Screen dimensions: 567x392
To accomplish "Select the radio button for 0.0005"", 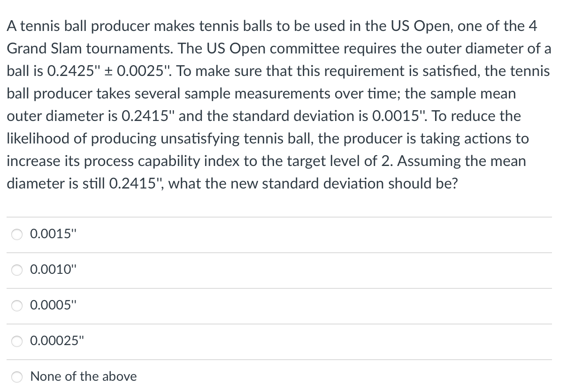I will pos(17,306).
